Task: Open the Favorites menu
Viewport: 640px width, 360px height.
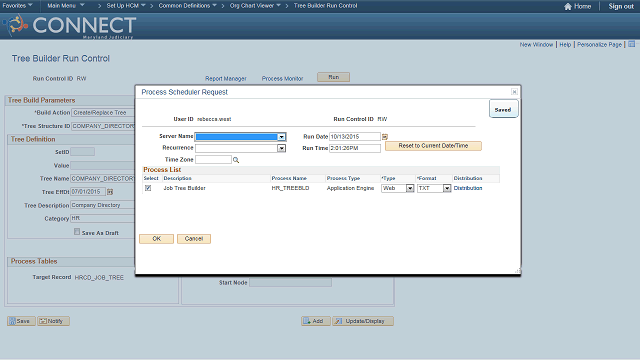Action: point(17,6)
